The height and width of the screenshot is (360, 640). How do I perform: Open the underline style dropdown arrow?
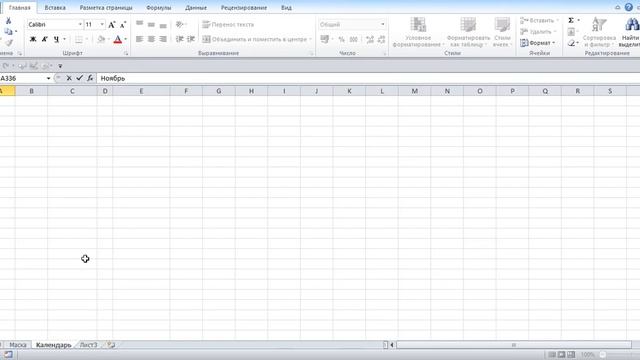[64, 39]
